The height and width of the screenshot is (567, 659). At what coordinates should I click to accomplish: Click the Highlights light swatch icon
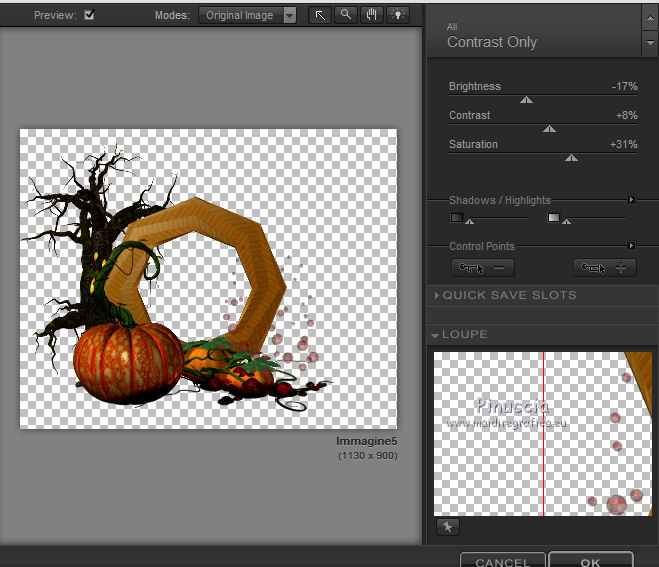(554, 217)
